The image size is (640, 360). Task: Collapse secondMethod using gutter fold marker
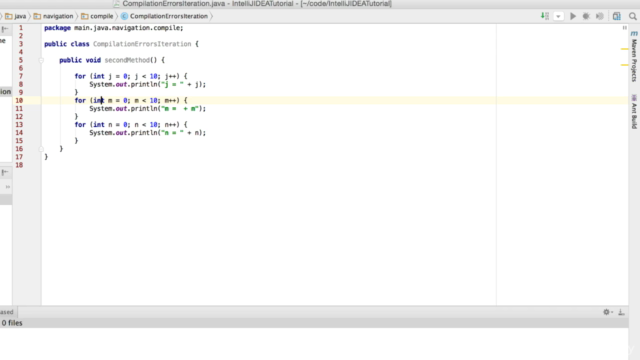(x=41, y=60)
